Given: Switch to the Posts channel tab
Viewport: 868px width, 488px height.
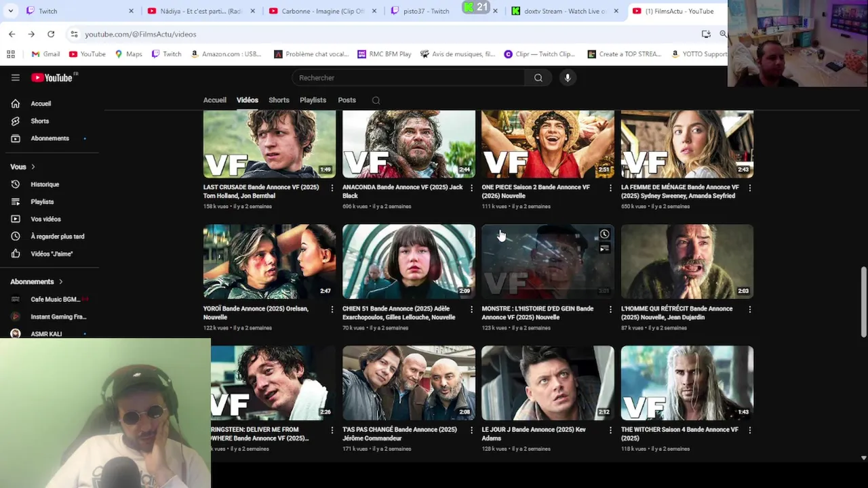Looking at the screenshot, I should [347, 100].
